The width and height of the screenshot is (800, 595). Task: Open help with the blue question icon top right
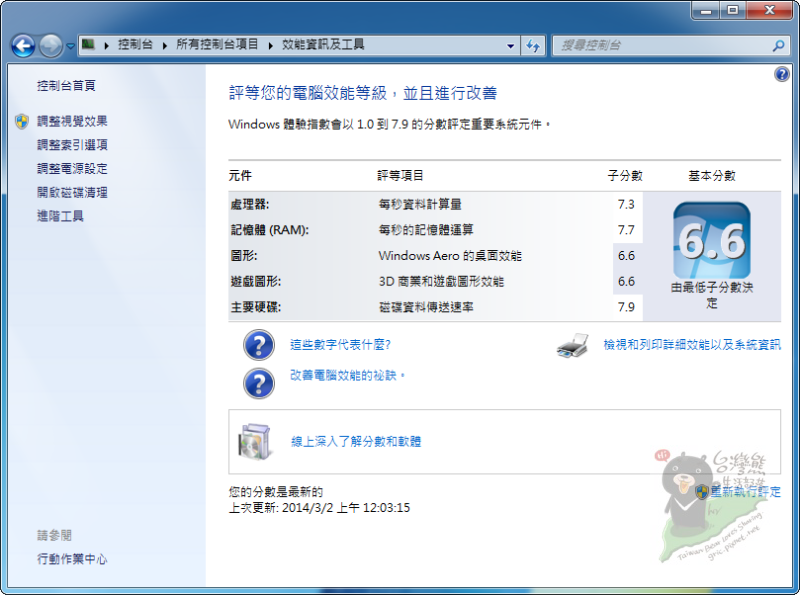(x=782, y=75)
